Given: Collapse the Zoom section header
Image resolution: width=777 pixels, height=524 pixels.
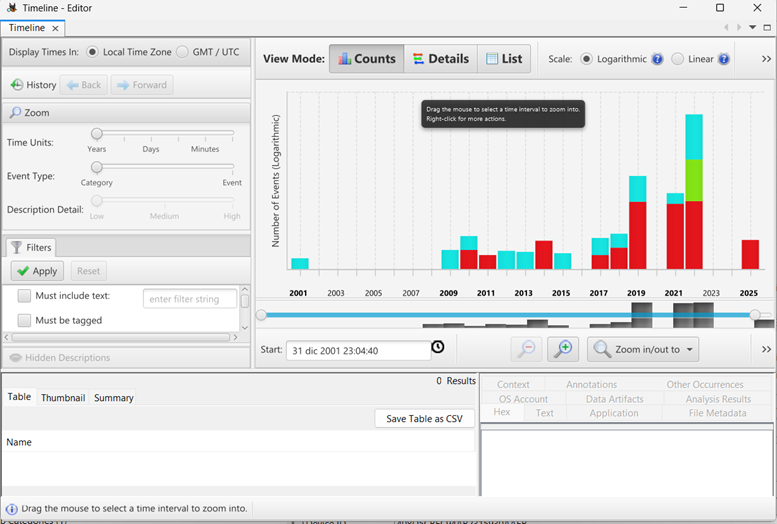Looking at the screenshot, I should pyautogui.click(x=36, y=113).
